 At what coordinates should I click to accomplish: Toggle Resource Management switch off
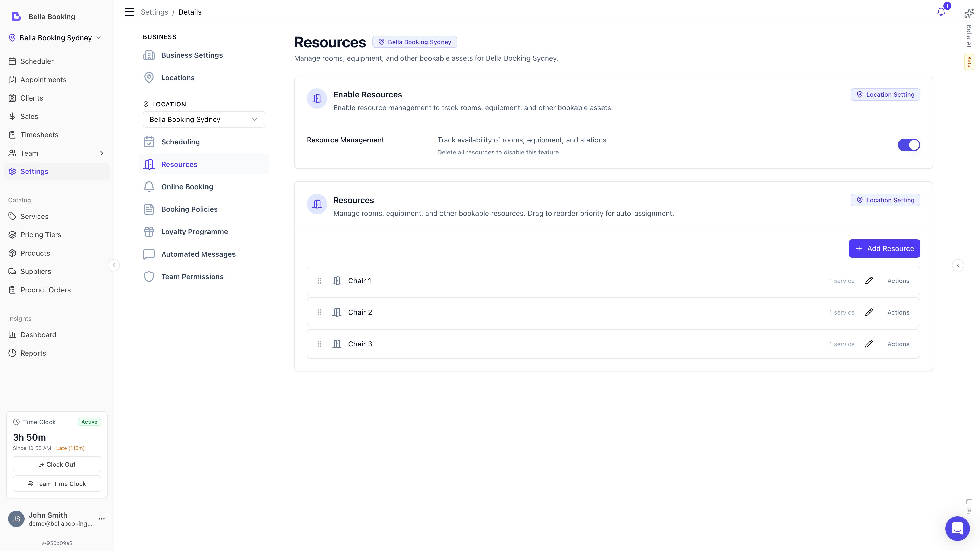[909, 145]
